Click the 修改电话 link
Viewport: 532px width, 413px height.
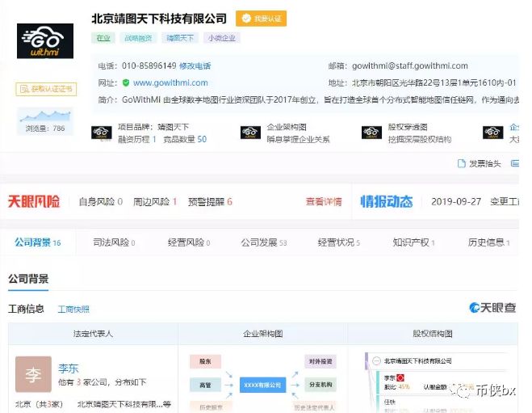point(195,66)
